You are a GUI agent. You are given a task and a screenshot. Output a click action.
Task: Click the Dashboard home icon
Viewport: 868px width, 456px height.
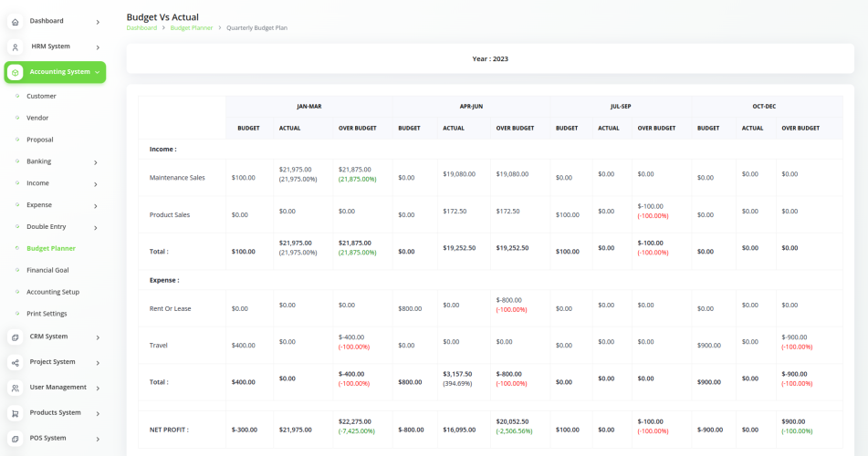[x=16, y=22]
